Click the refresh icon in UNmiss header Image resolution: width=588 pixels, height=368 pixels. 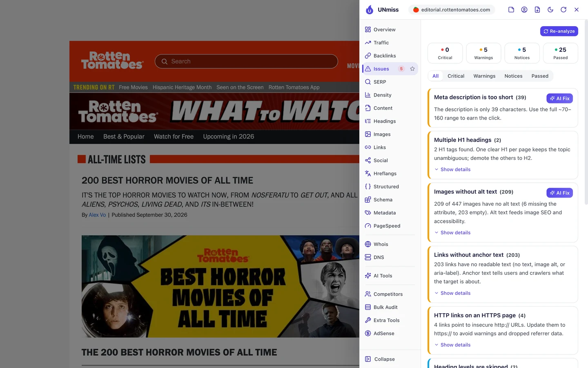(x=563, y=10)
